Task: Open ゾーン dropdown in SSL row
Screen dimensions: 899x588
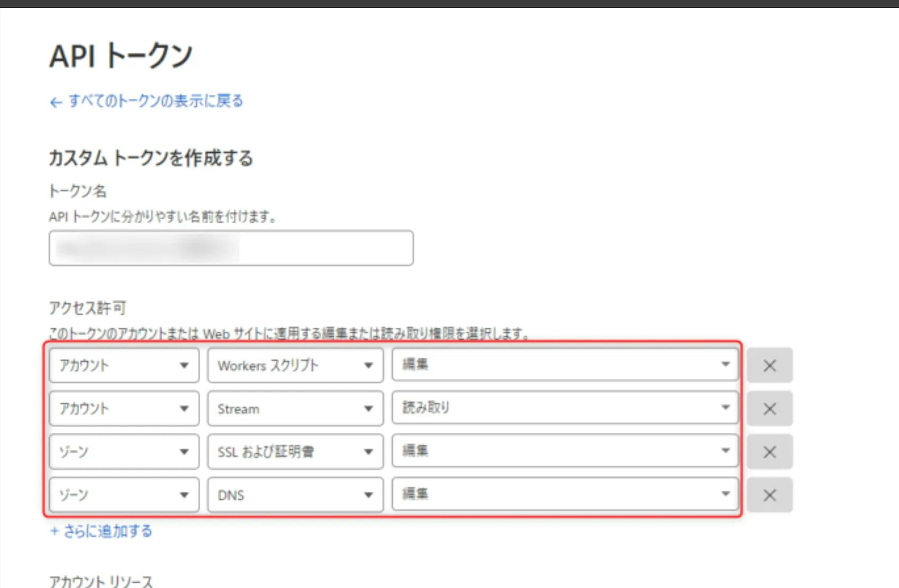Action: pos(124,452)
